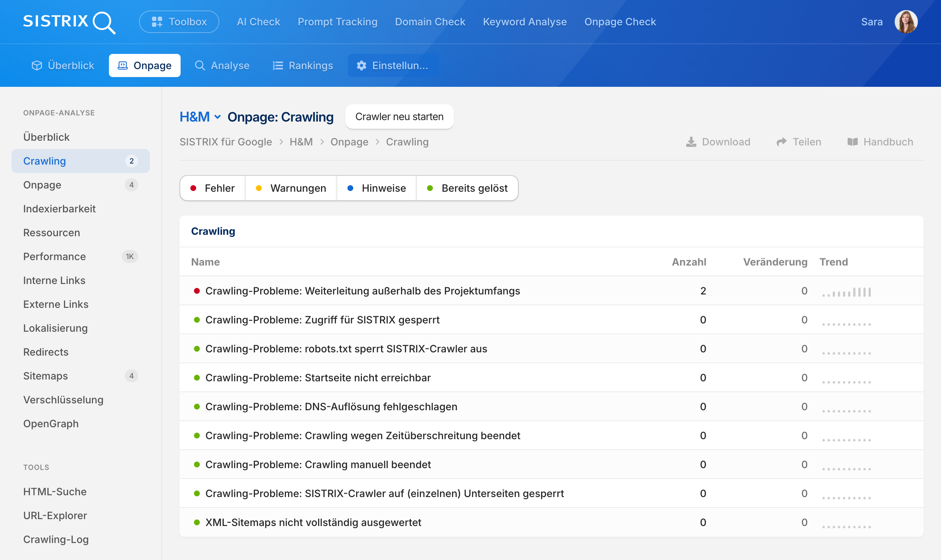Open row XML-Sitemaps nicht vollständig ausgewertet
Image resolution: width=941 pixels, height=560 pixels.
pos(552,523)
